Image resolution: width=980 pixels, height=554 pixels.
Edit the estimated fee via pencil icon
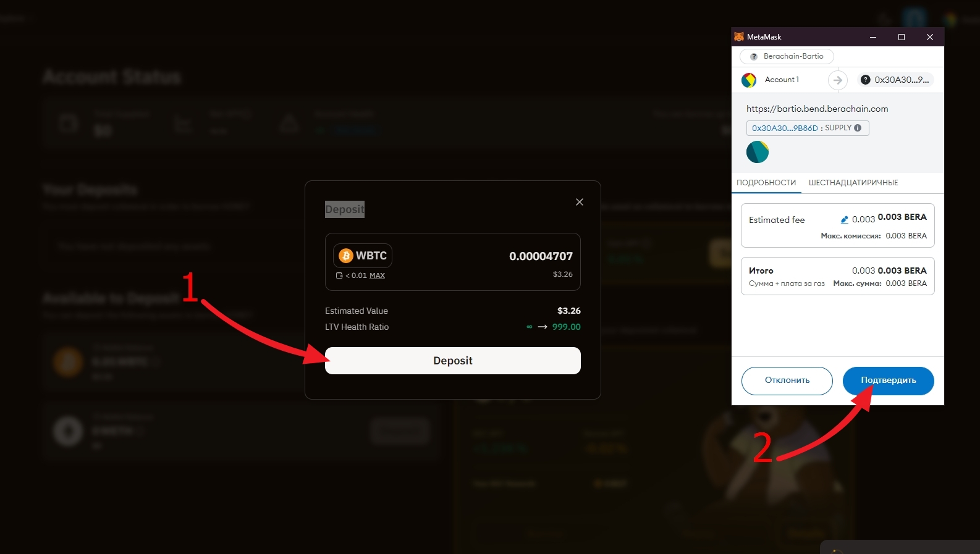coord(845,219)
